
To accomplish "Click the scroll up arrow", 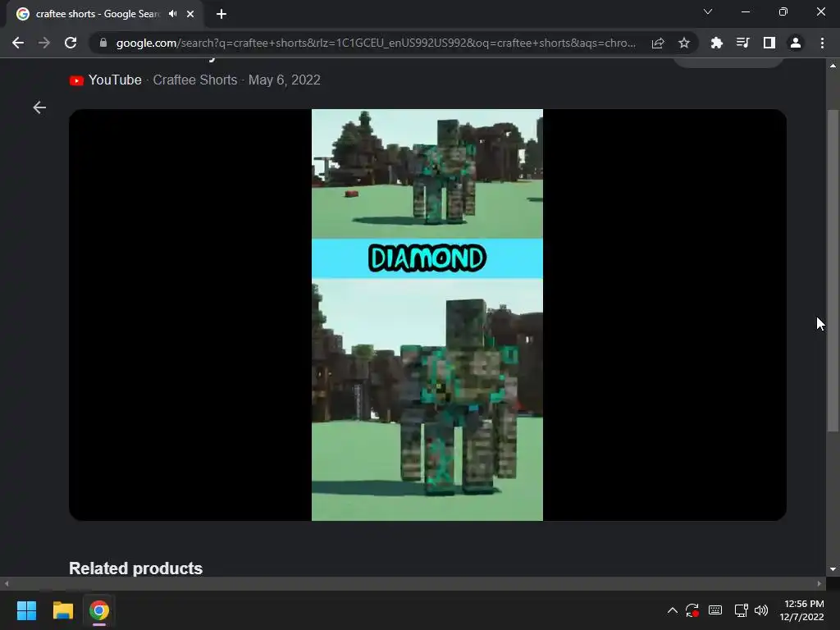I will click(833, 66).
